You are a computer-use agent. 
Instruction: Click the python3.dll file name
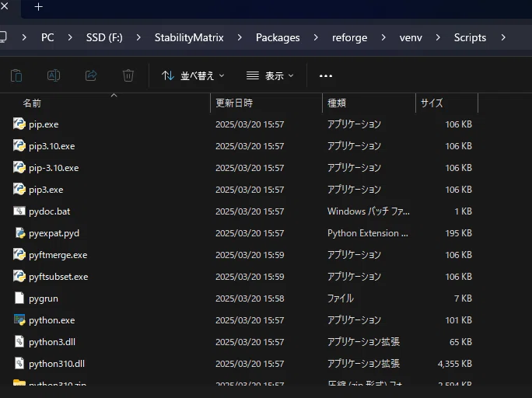(52, 342)
